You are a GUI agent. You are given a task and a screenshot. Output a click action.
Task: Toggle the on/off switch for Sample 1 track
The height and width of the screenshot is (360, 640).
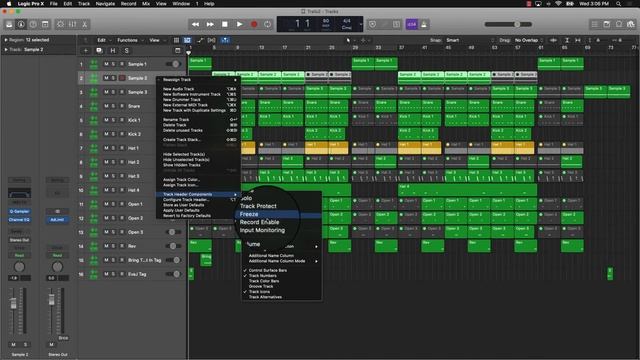point(173,64)
